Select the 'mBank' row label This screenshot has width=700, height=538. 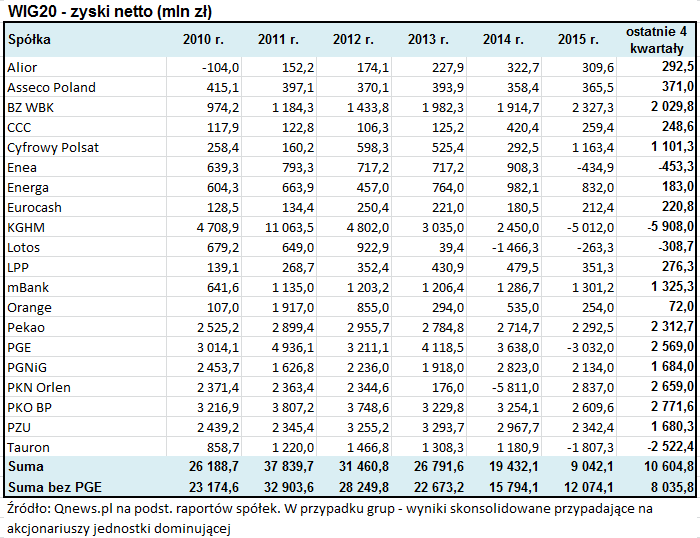29,287
